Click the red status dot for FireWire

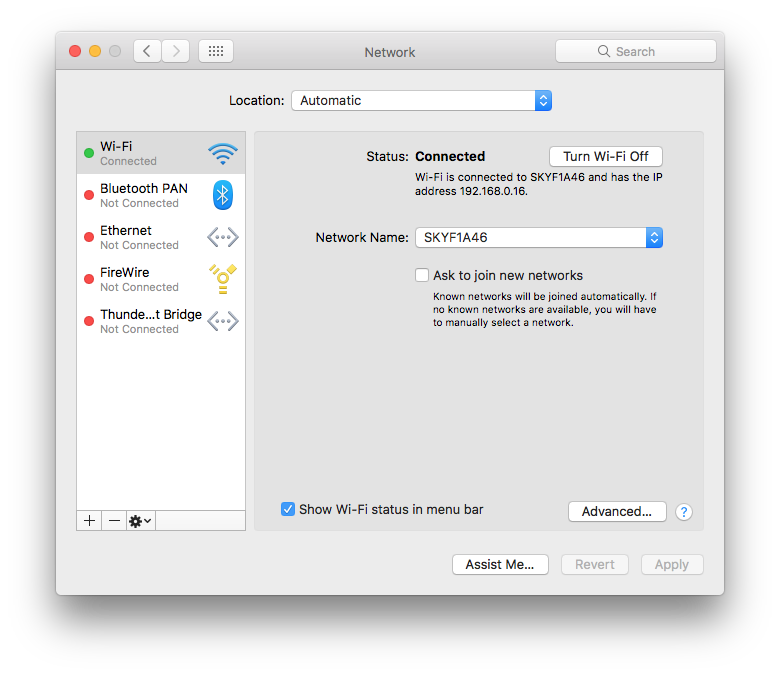pyautogui.click(x=89, y=279)
